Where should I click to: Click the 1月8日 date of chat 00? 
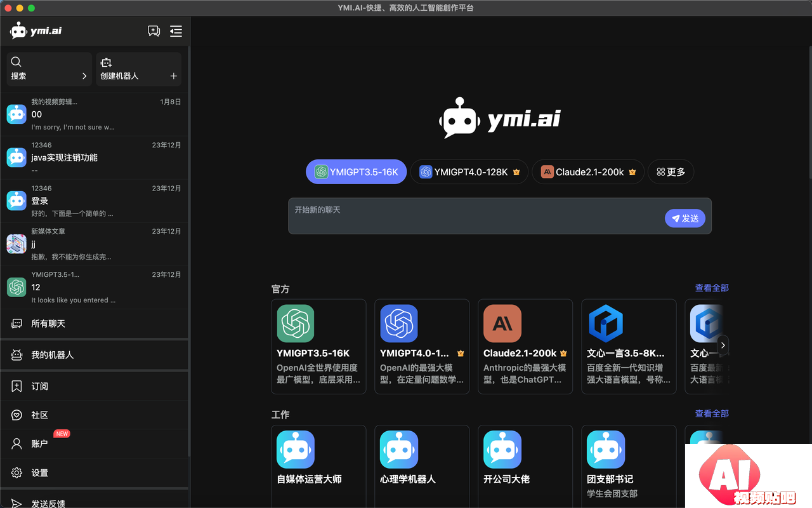point(171,102)
